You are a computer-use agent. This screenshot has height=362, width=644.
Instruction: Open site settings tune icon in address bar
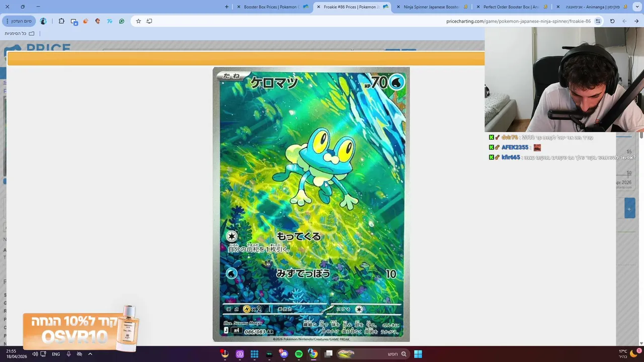[x=598, y=21]
